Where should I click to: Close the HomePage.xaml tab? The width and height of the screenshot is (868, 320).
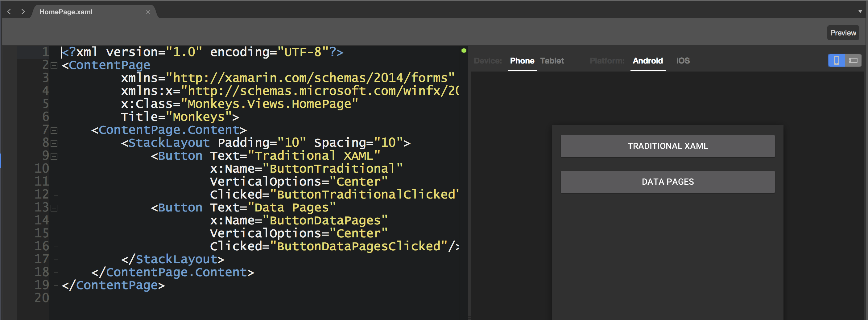(148, 12)
